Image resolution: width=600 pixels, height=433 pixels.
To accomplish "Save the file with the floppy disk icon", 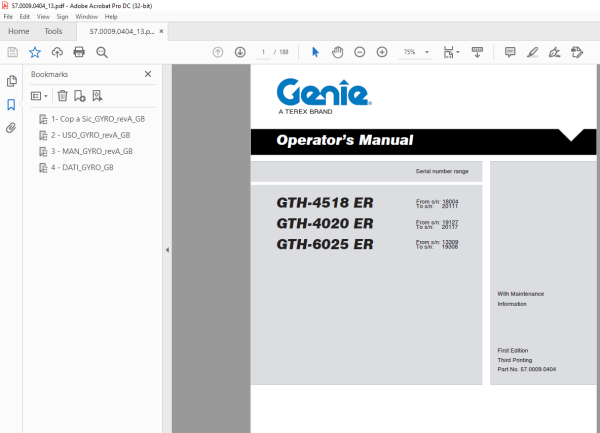I will click(13, 52).
